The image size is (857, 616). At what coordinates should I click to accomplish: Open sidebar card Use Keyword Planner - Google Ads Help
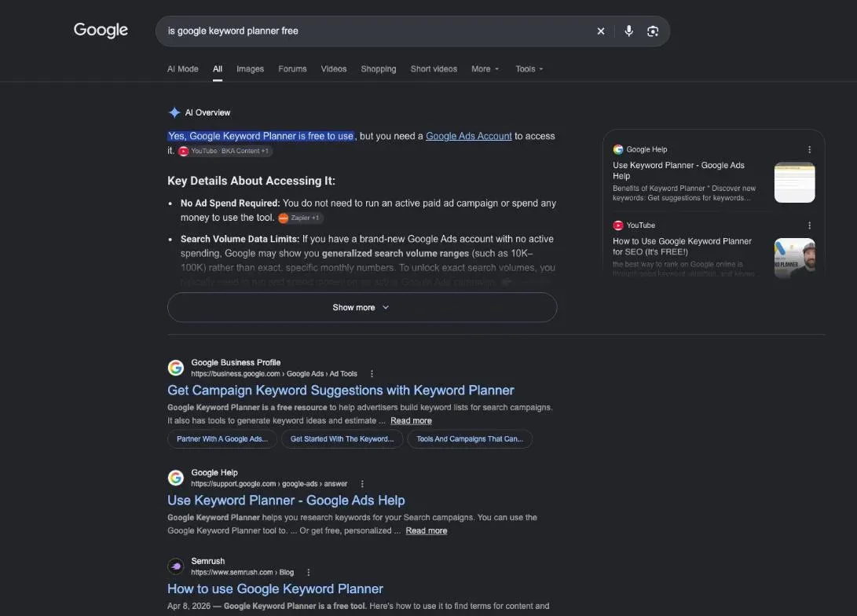(678, 170)
